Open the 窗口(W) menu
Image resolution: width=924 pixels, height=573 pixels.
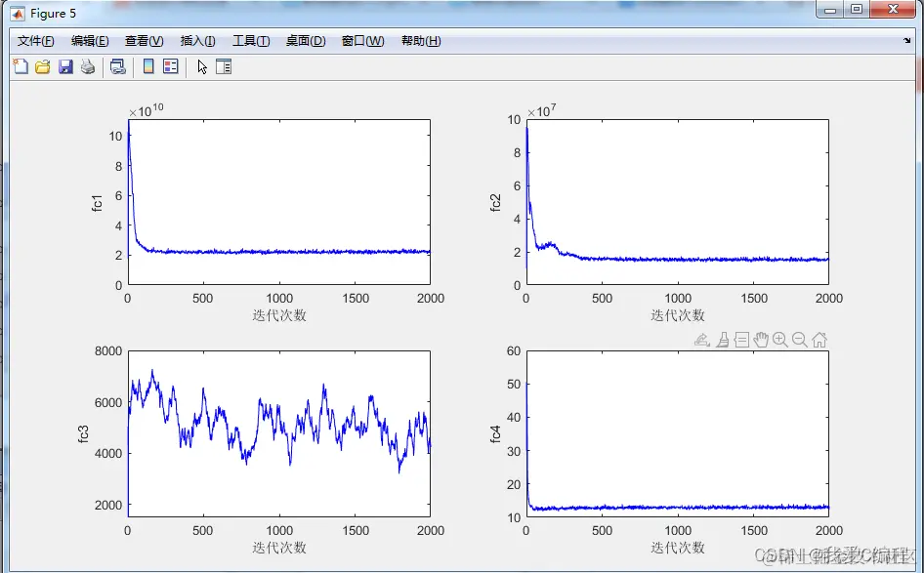pyautogui.click(x=362, y=41)
